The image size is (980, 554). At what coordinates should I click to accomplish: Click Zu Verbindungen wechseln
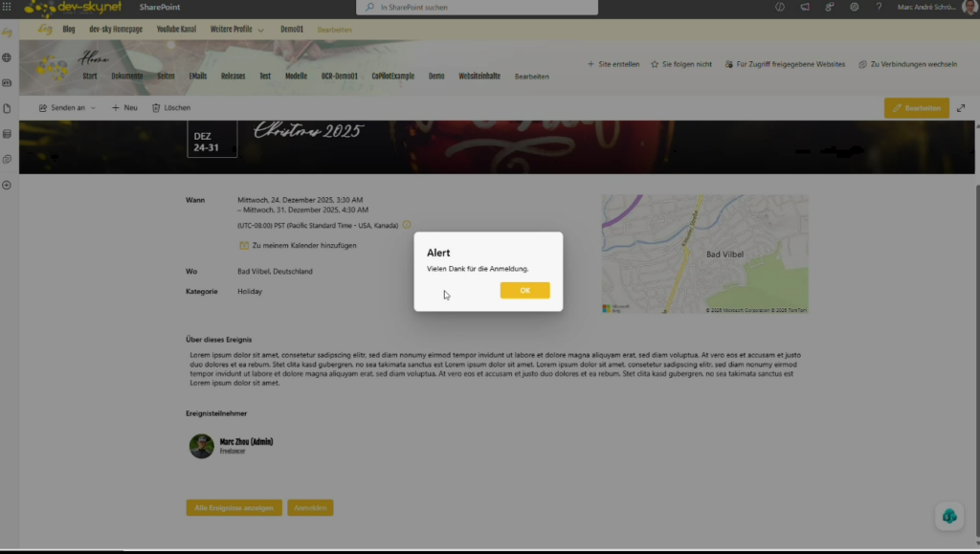tap(907, 64)
